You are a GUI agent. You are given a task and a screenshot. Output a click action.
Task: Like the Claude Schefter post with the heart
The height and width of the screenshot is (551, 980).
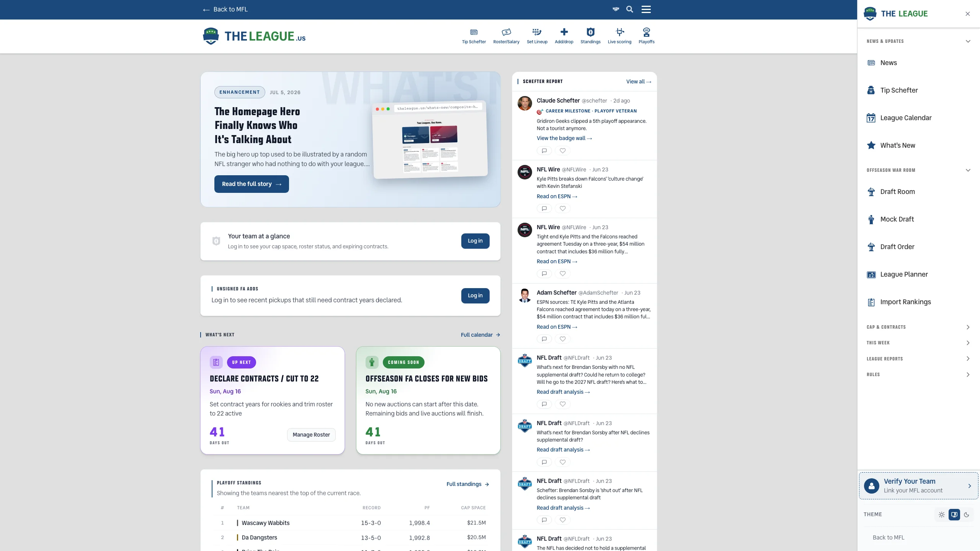coord(562,151)
